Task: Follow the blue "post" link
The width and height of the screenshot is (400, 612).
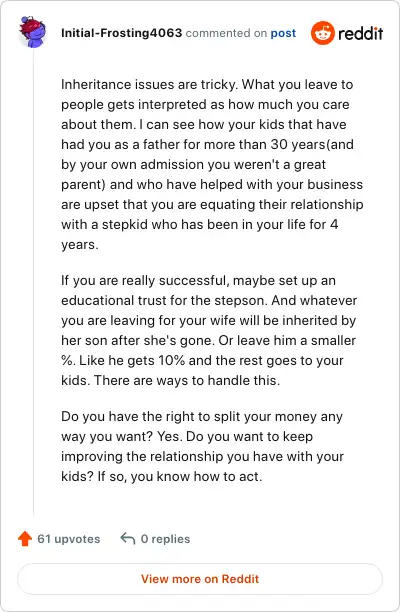Action: point(283,34)
